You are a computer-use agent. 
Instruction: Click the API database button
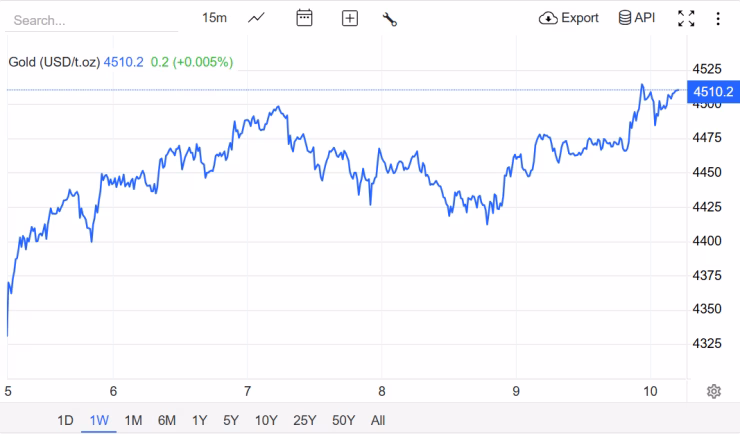[636, 18]
